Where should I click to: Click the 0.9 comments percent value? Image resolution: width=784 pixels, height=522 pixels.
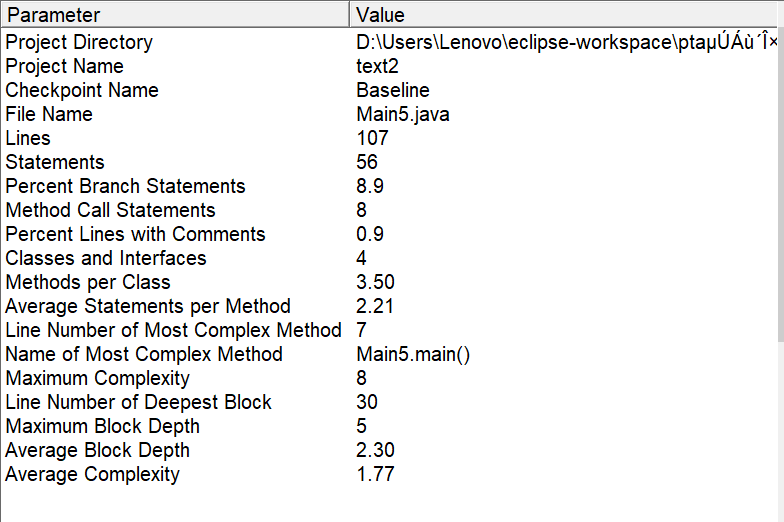370,234
